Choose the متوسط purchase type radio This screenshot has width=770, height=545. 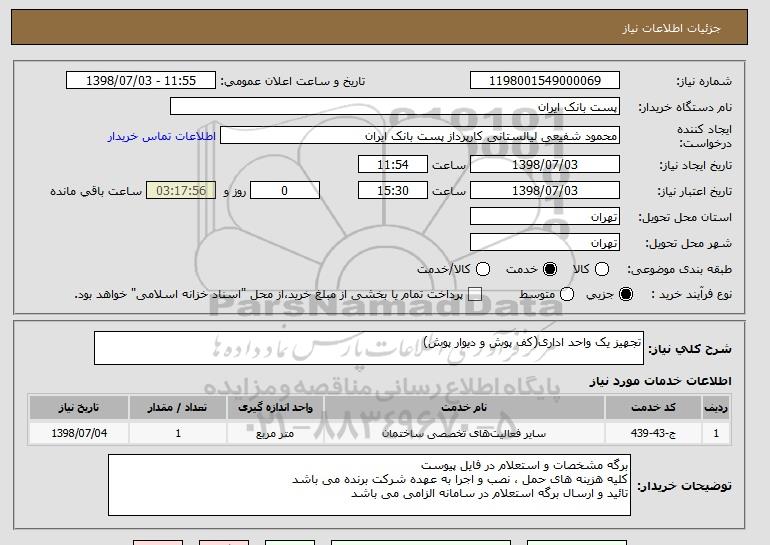coord(567,294)
